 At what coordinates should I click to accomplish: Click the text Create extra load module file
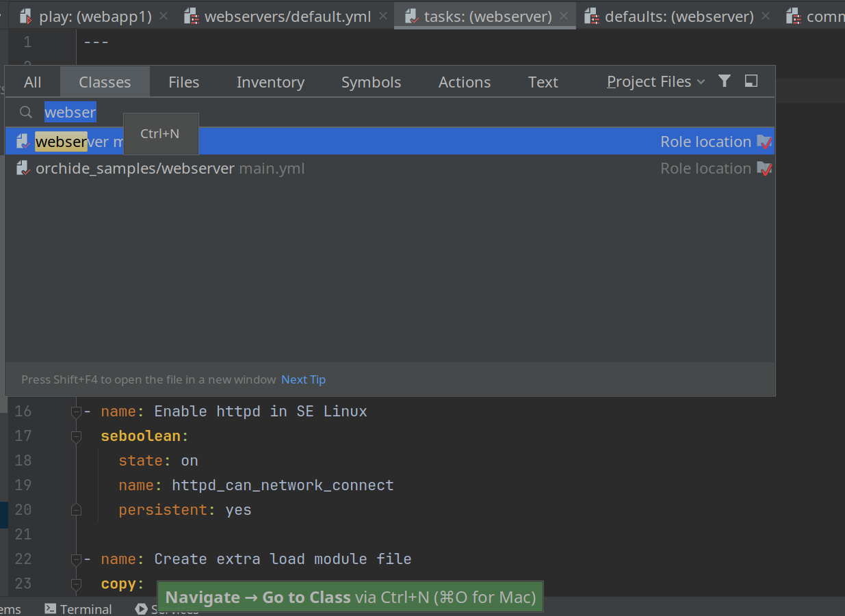tap(283, 559)
